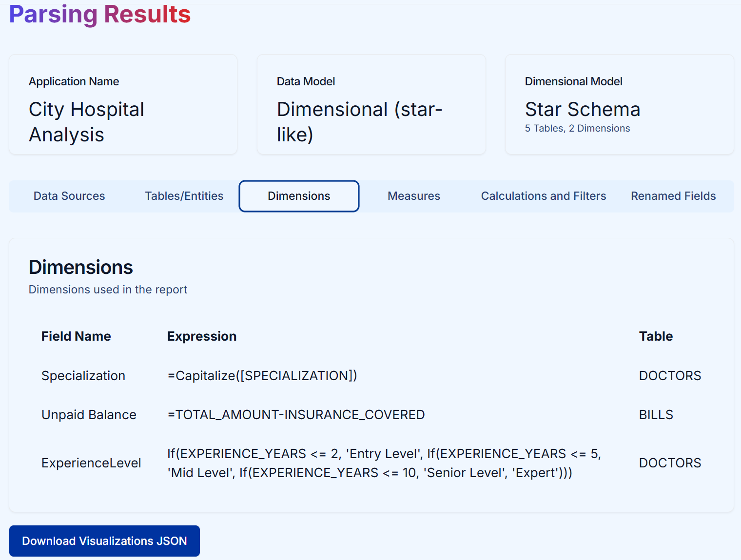Click the Star Schema value
Image resolution: width=741 pixels, height=560 pixels.
(x=582, y=109)
